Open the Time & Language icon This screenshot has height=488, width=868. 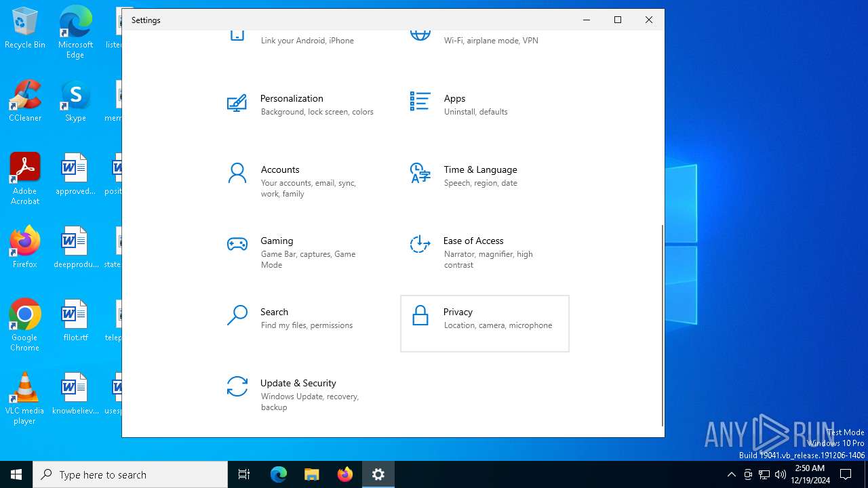(x=420, y=174)
